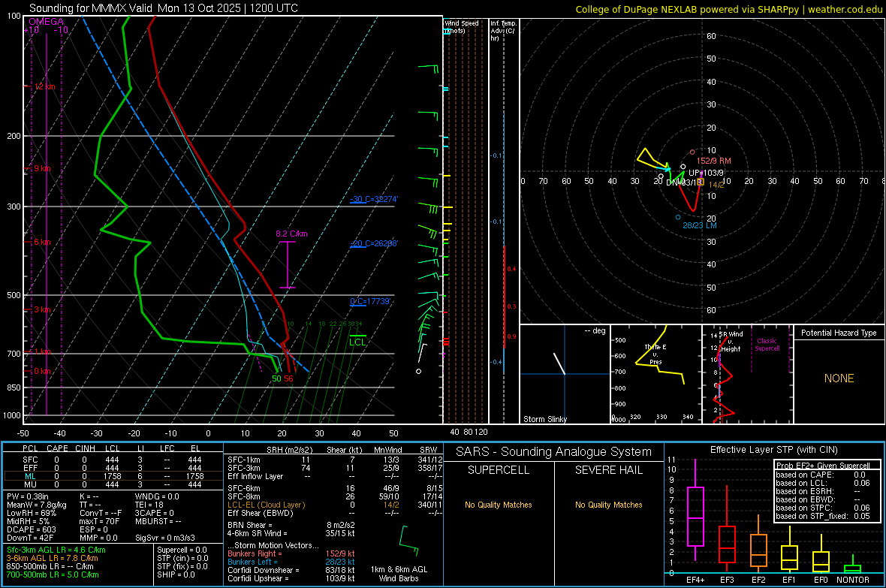Select the SFC-3km kinematics row

(335, 468)
